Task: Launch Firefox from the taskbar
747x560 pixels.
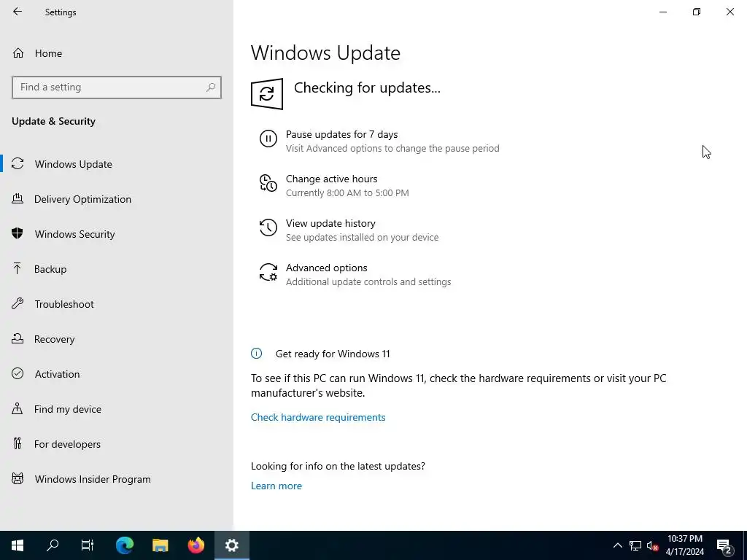Action: click(196, 545)
